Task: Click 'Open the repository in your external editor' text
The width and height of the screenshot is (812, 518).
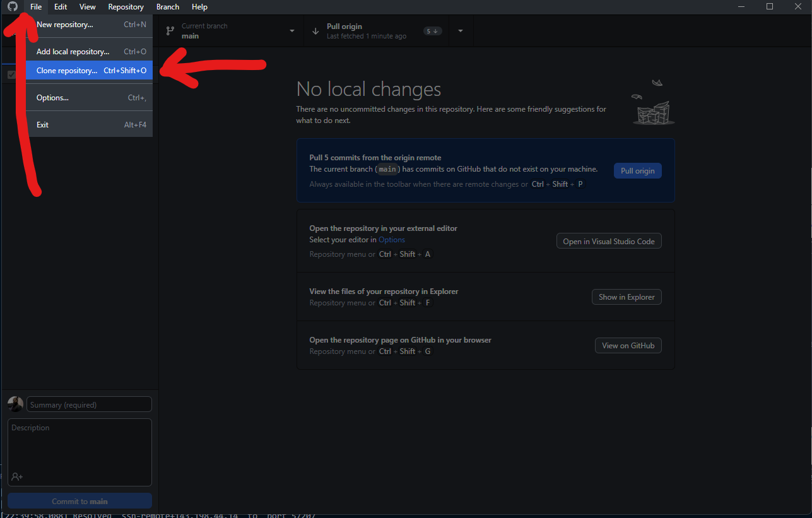Action: [x=383, y=228]
